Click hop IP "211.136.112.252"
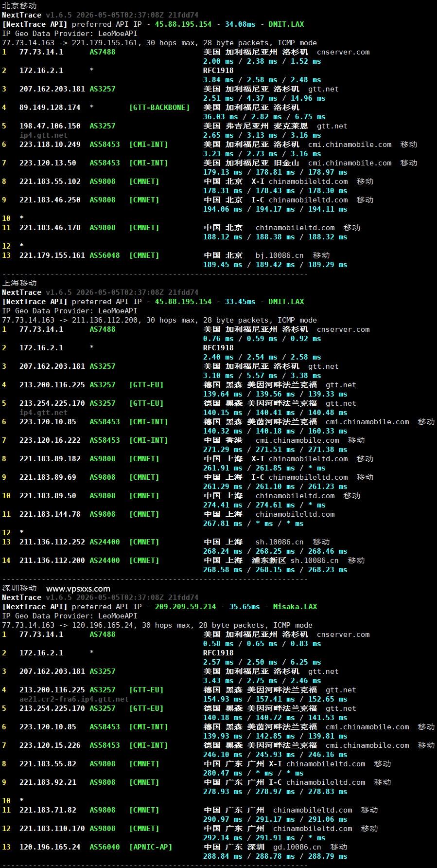The width and height of the screenshot is (437, 868). [x=52, y=542]
